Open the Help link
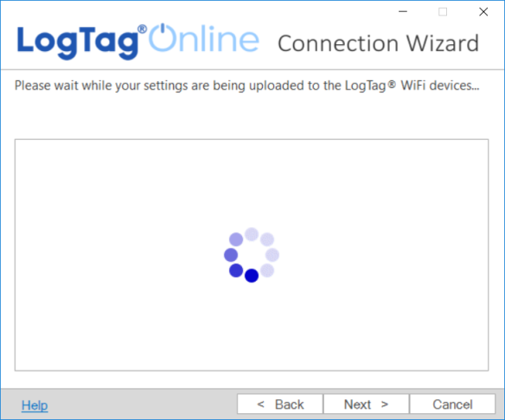Screen dimensions: 505x420 tap(35, 404)
